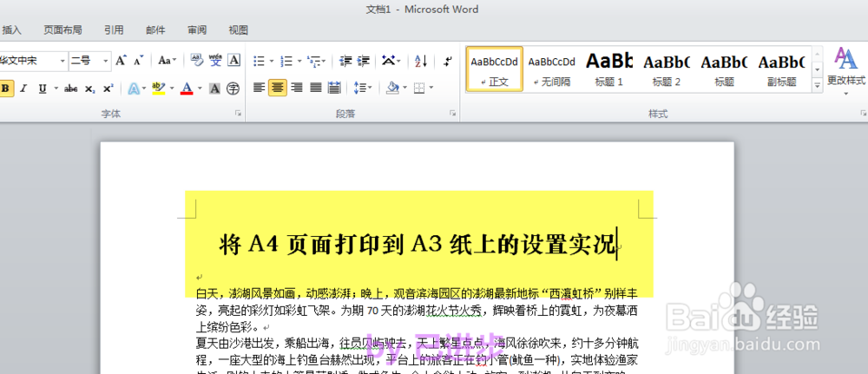Click the Enclose Characters (circled 字) icon
868x374 pixels.
pyautogui.click(x=233, y=89)
